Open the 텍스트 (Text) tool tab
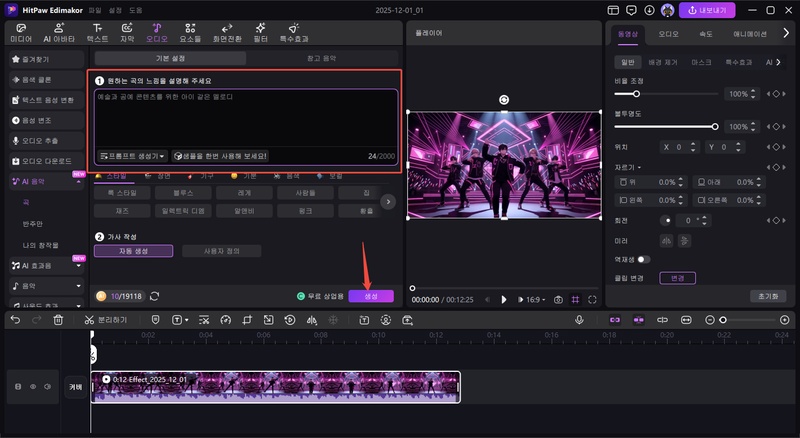This screenshot has width=800, height=438. point(97,32)
